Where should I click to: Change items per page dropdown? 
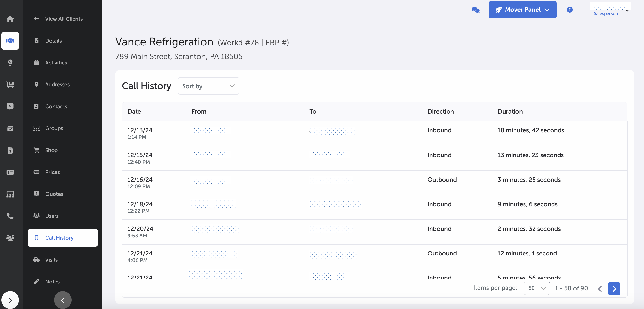536,288
